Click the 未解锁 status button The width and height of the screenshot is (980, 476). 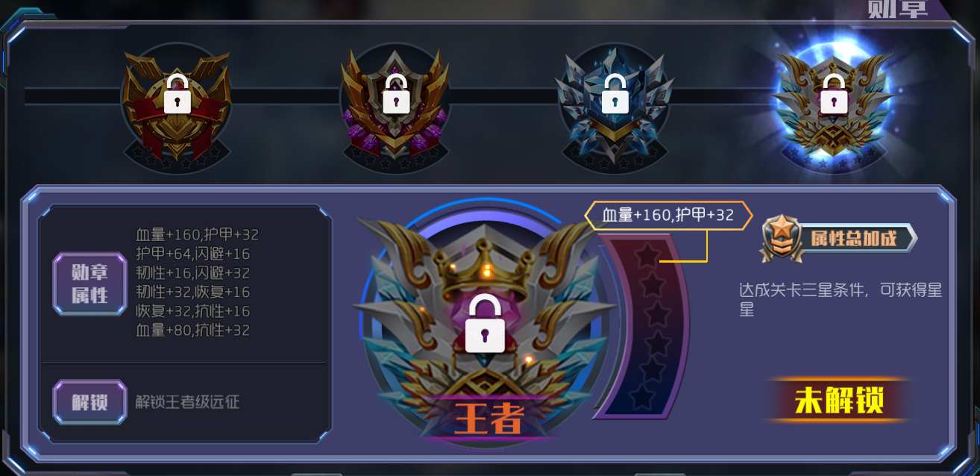(839, 401)
